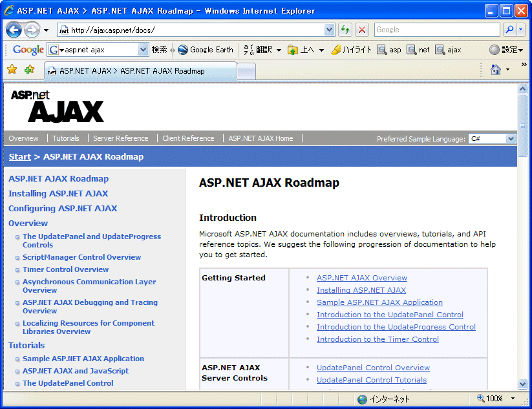Viewport: 532px width, 409px height.
Task: Open Introduction to the UpdateProgress Control link
Action: [396, 326]
